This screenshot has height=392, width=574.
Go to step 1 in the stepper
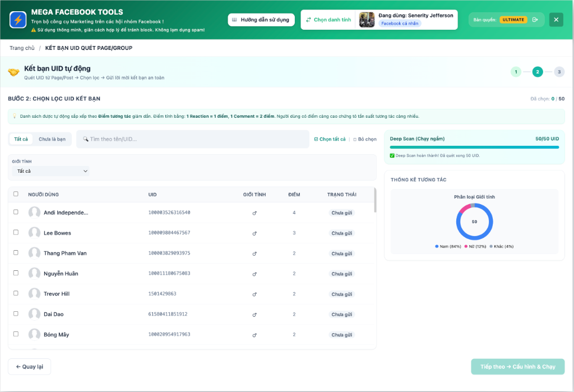pyautogui.click(x=516, y=72)
